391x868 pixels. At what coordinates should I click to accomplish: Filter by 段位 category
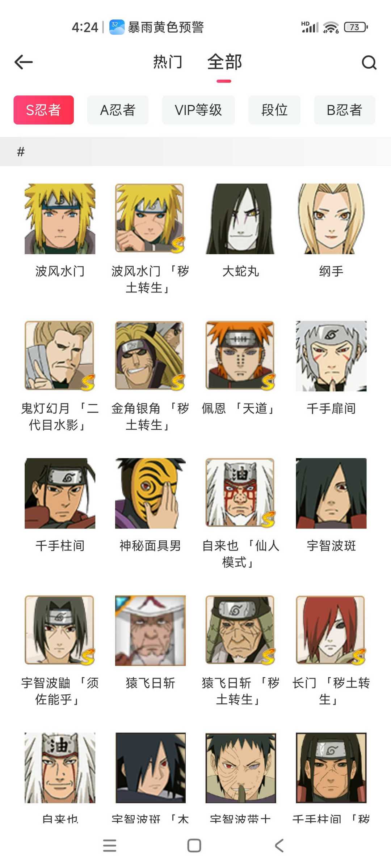point(274,110)
